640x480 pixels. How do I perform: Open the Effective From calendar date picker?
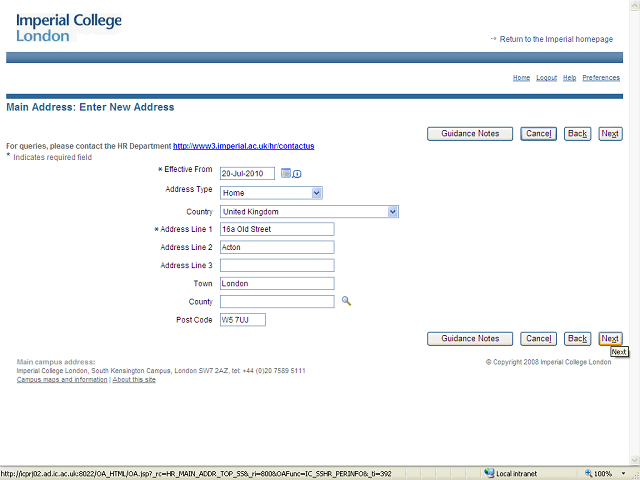(286, 173)
